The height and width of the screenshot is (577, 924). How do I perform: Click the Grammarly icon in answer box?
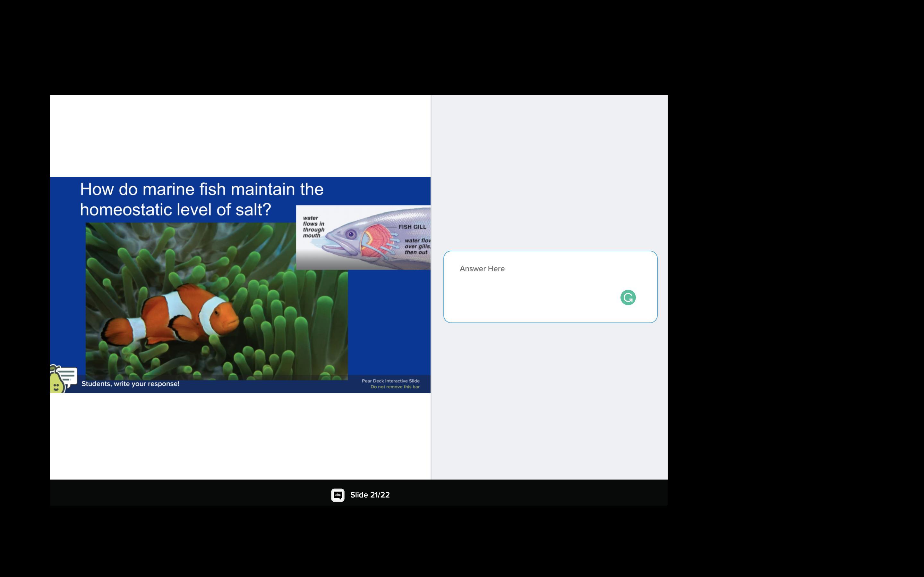tap(628, 298)
